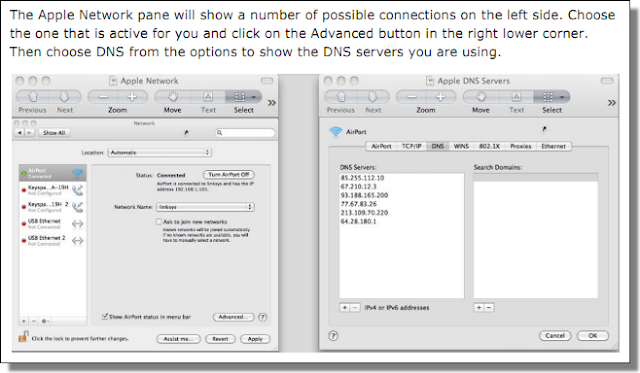Go back in Network preferences pane
Viewport: 640px width, 373px height.
(20, 133)
